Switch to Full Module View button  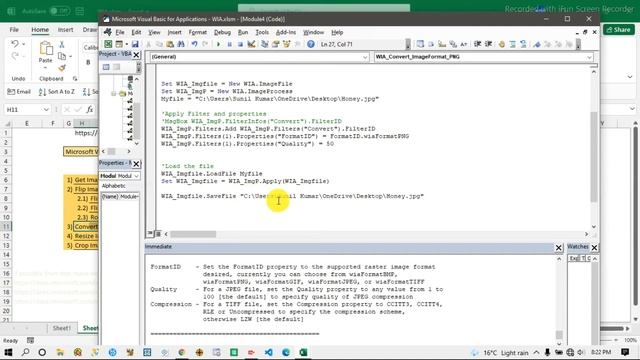(x=158, y=234)
